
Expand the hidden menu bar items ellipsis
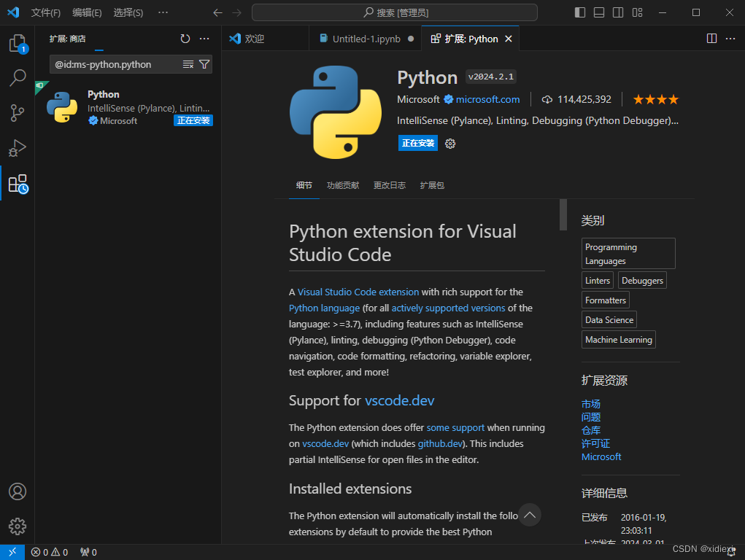(163, 12)
